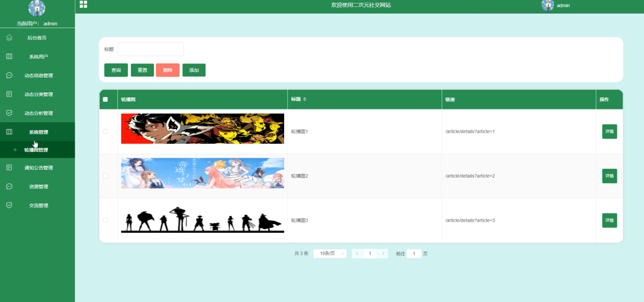Click the admin username in the top bar

pyautogui.click(x=563, y=5)
